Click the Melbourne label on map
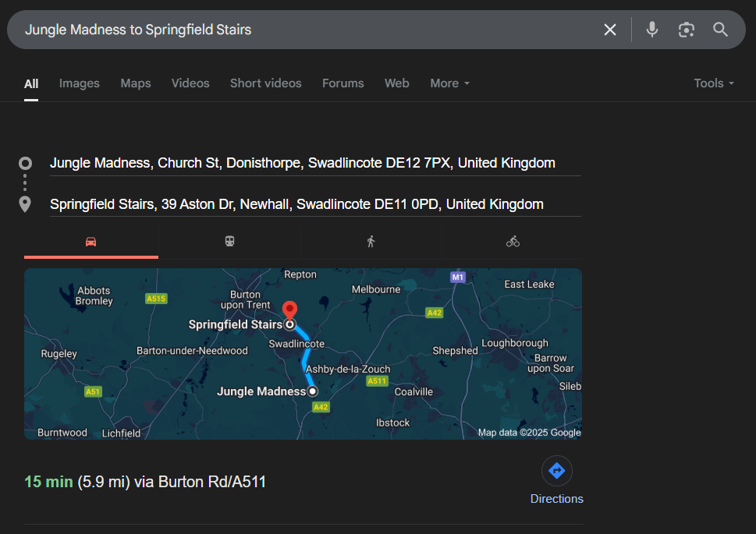This screenshot has height=534, width=756. click(x=376, y=289)
